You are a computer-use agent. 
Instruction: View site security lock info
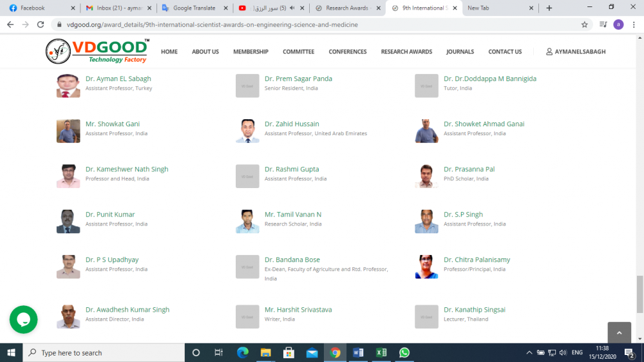tap(59, 24)
